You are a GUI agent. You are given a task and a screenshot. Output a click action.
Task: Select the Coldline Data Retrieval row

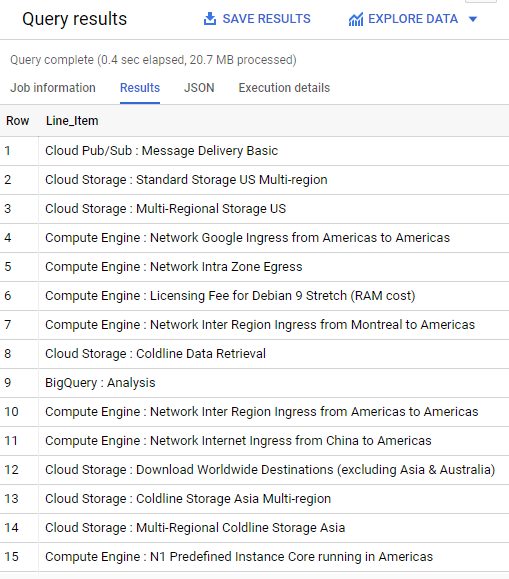pyautogui.click(x=254, y=354)
